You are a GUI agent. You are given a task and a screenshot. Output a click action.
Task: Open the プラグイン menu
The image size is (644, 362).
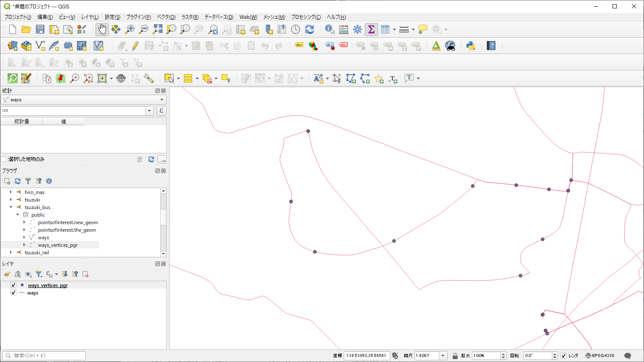tap(138, 17)
